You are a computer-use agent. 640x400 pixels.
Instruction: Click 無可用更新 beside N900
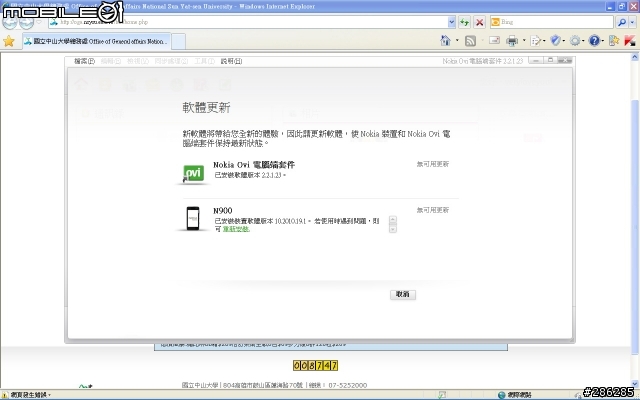(433, 210)
